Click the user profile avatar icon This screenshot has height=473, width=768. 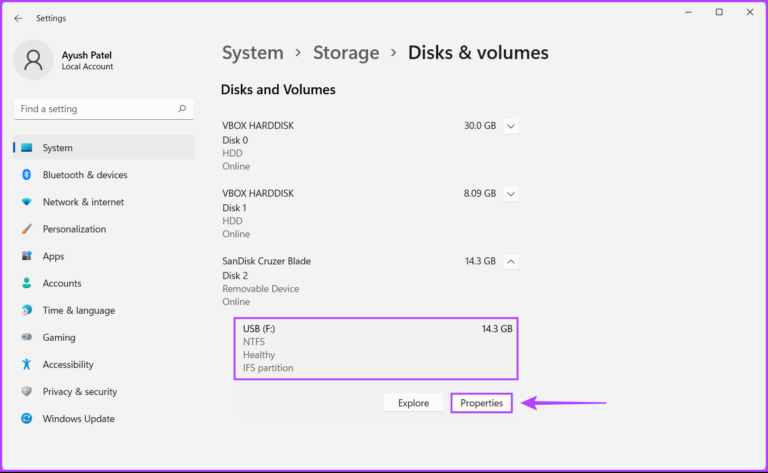33,60
